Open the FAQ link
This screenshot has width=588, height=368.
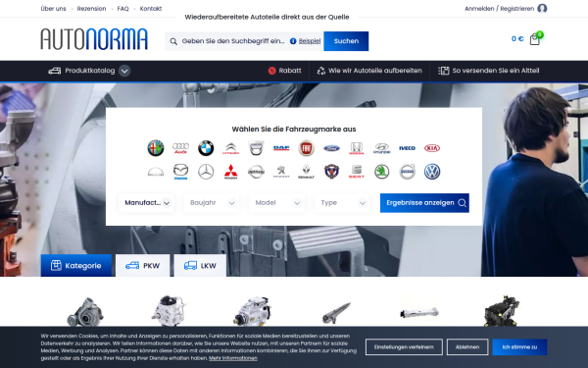tap(123, 8)
